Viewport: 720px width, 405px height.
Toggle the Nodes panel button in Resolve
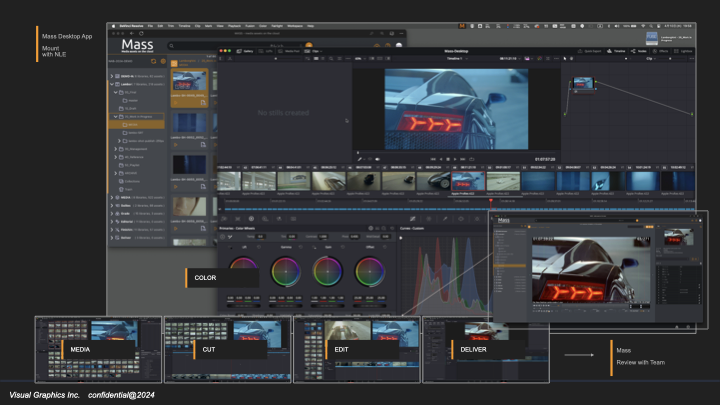click(x=639, y=51)
